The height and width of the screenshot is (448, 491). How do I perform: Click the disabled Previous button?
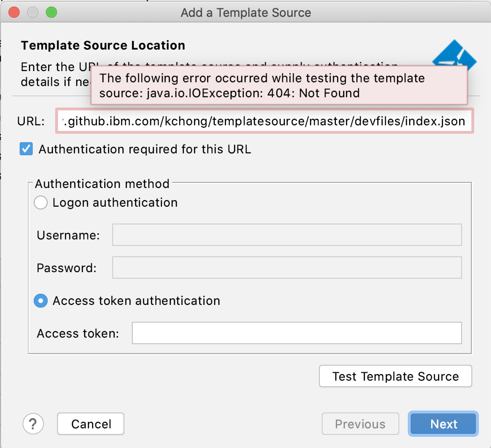(360, 424)
